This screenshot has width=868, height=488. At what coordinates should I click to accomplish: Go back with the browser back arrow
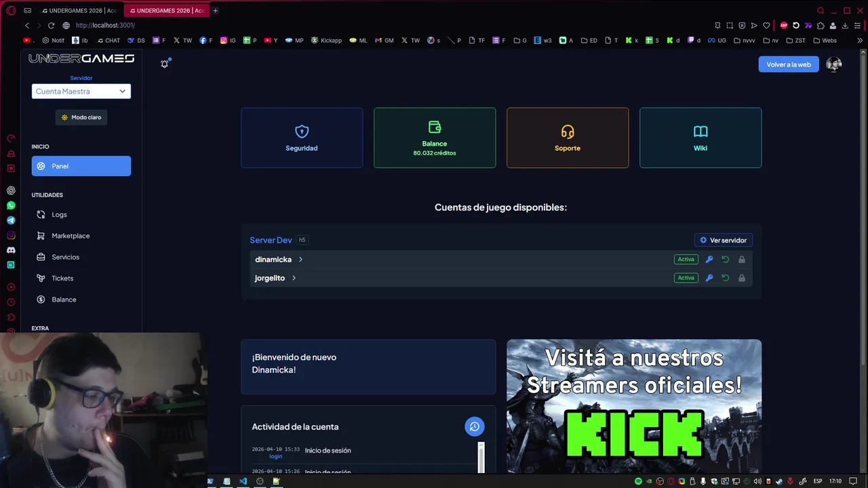(27, 25)
